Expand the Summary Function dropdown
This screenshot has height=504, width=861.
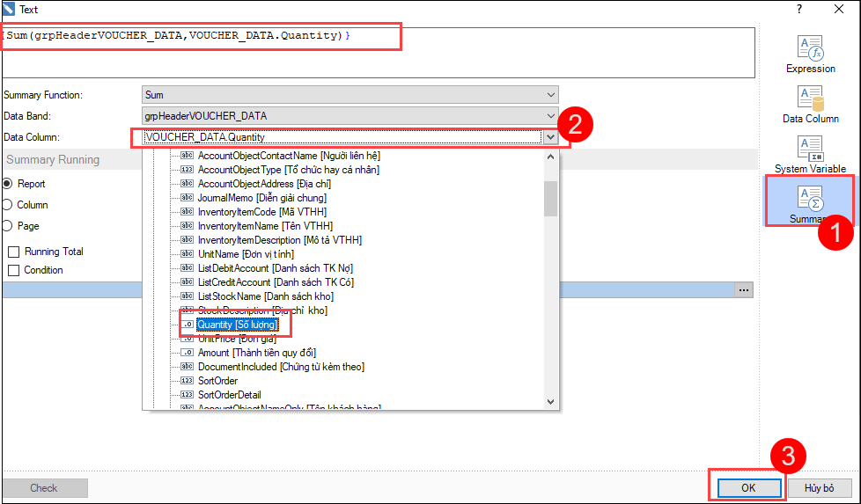(551, 95)
